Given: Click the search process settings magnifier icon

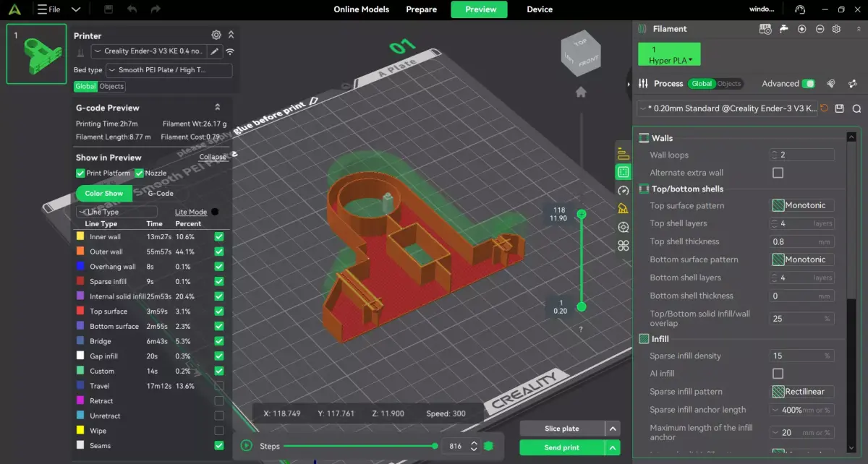Looking at the screenshot, I should pos(856,108).
